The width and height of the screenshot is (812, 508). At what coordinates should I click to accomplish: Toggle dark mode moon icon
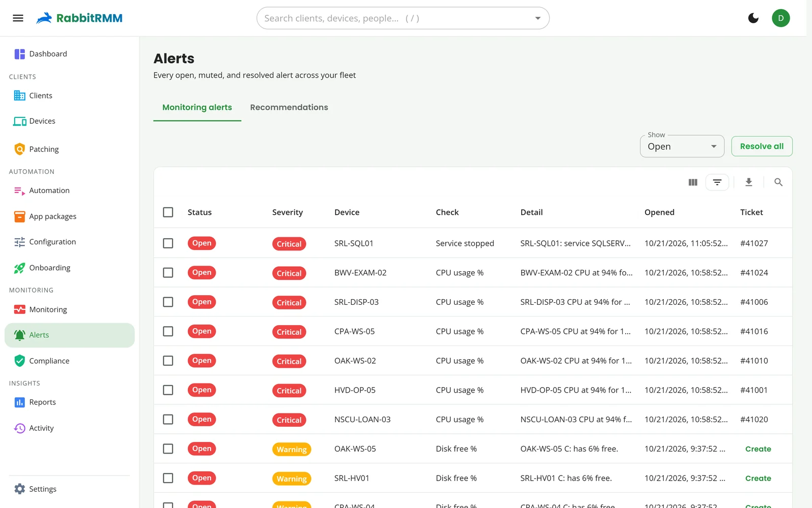(x=753, y=18)
